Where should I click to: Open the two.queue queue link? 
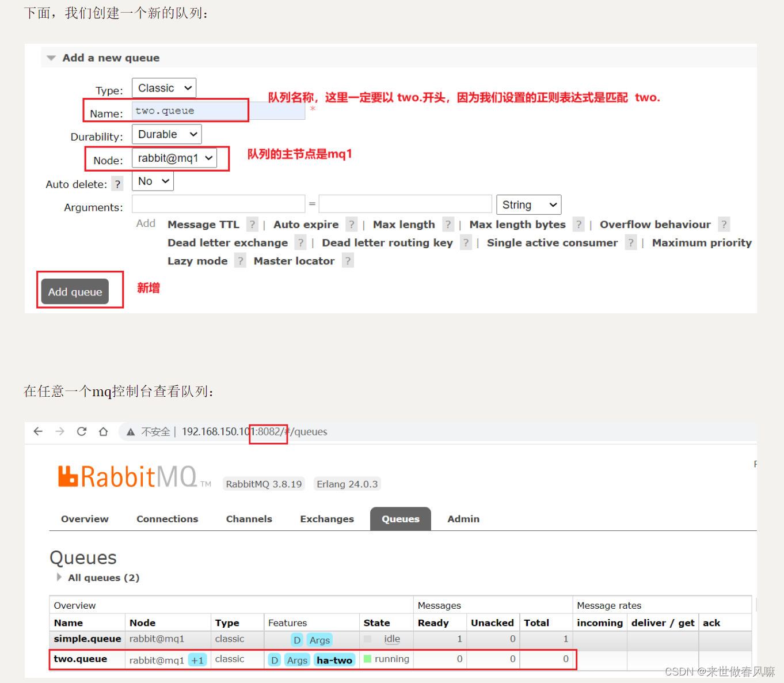[81, 659]
